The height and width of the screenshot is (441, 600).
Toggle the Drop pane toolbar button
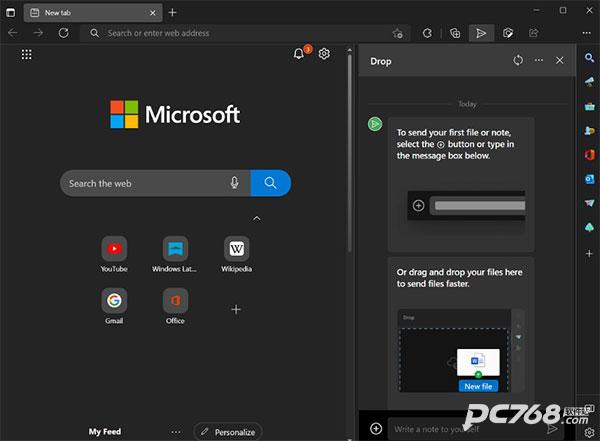(481, 33)
